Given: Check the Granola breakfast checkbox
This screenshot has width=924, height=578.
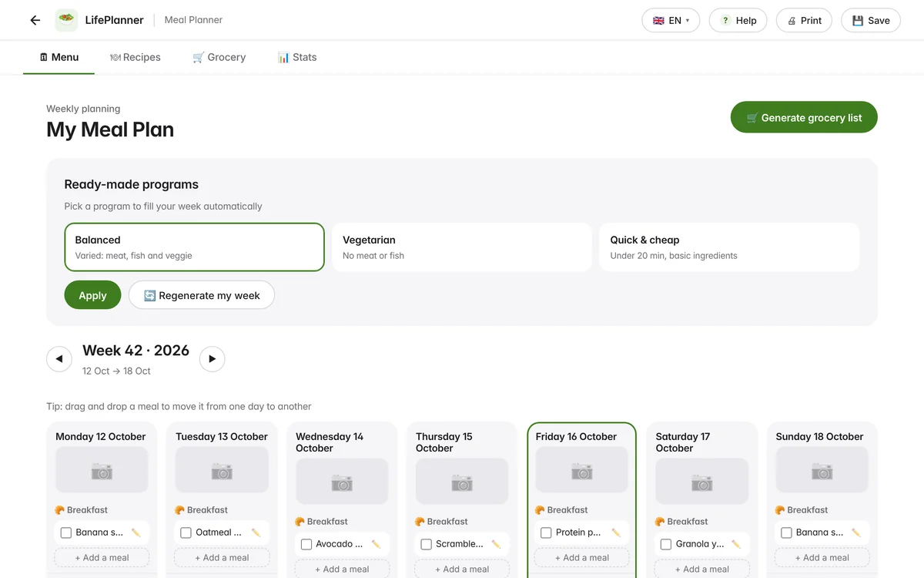Looking at the screenshot, I should (x=666, y=544).
